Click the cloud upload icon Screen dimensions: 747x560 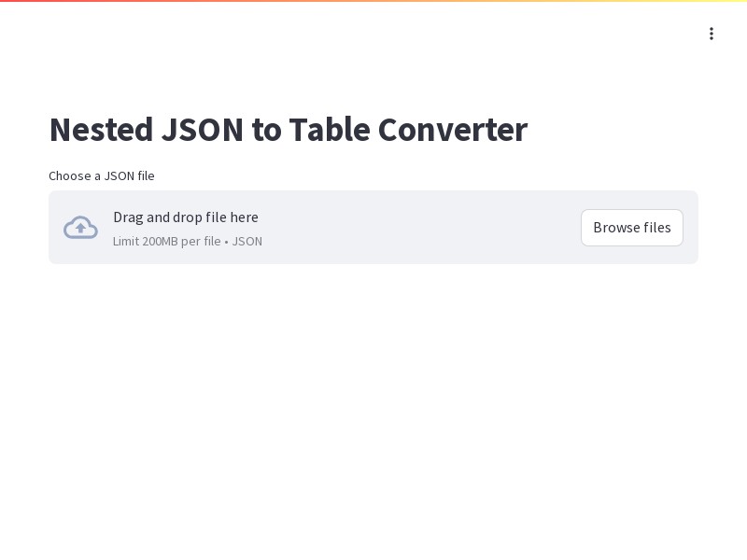tap(80, 228)
